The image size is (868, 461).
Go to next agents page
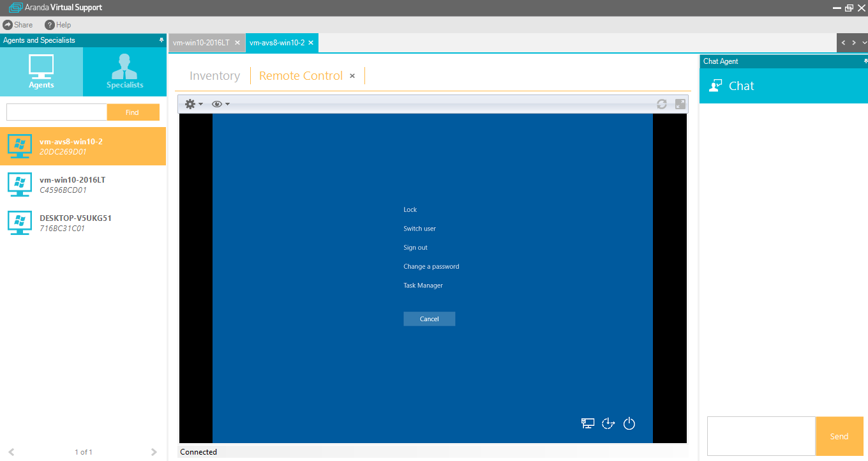(x=154, y=452)
